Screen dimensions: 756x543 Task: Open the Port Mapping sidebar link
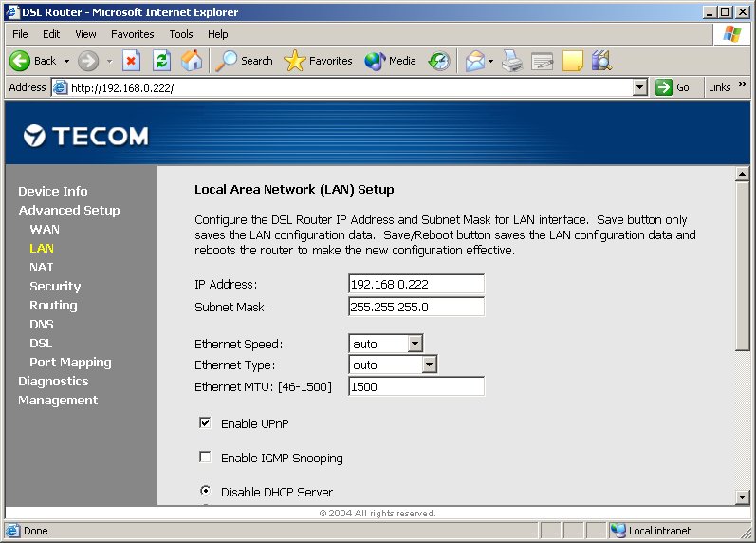coord(70,362)
